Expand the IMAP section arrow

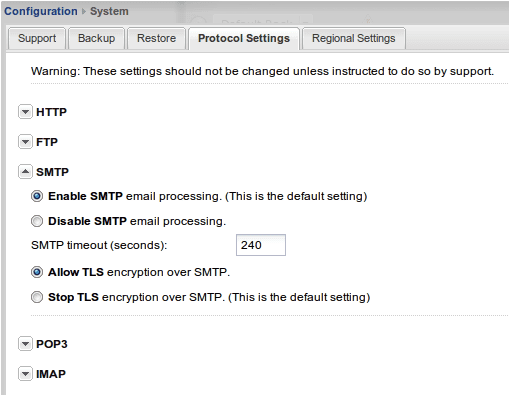(25, 374)
